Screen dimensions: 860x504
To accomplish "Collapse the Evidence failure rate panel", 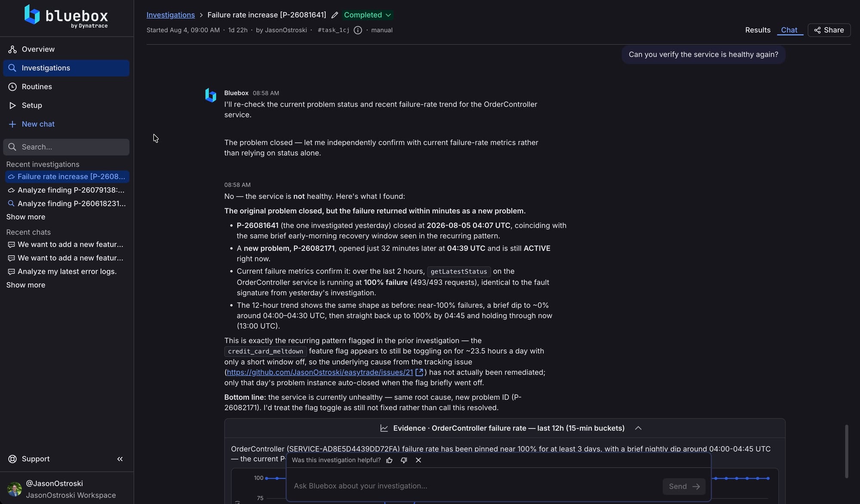I will tap(638, 428).
